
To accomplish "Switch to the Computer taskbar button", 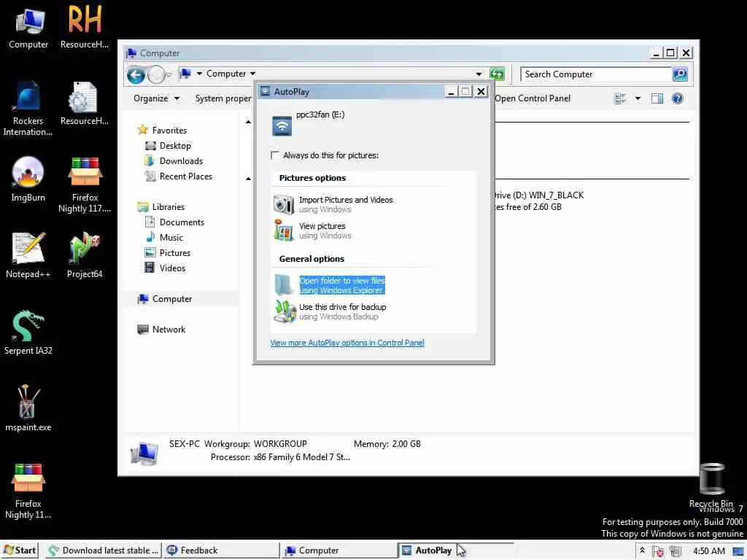I will pyautogui.click(x=338, y=550).
